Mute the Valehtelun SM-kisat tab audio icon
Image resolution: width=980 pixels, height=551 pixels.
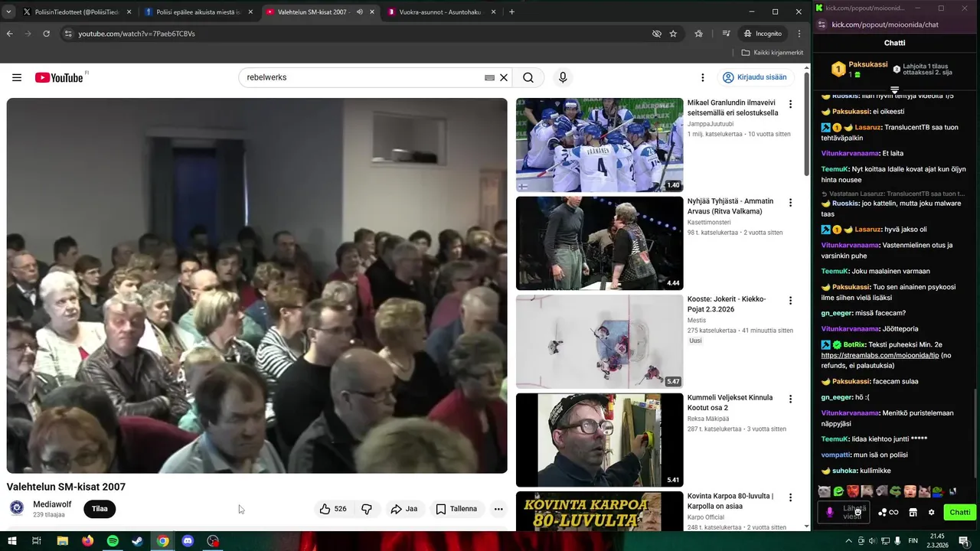pyautogui.click(x=360, y=11)
